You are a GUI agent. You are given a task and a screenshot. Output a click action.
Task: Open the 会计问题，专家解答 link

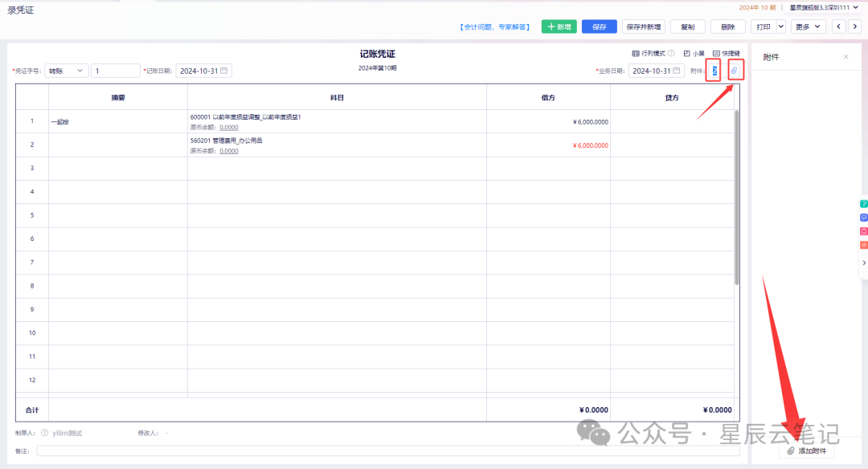pos(495,27)
